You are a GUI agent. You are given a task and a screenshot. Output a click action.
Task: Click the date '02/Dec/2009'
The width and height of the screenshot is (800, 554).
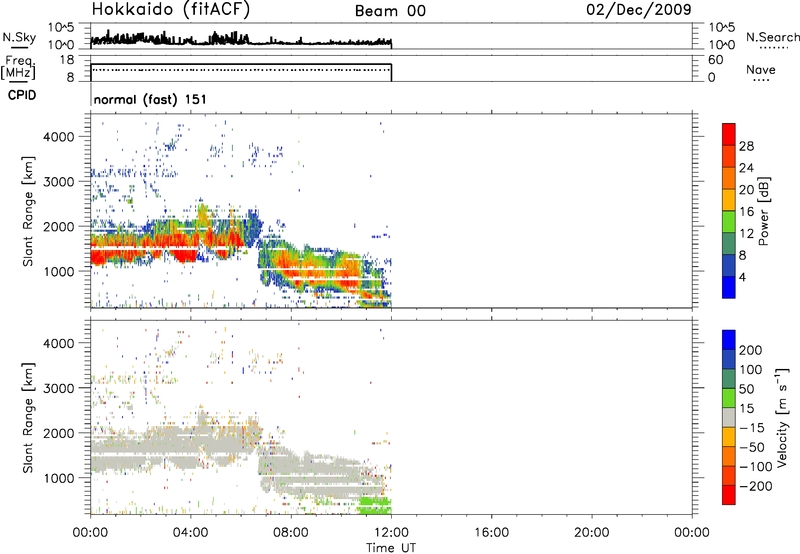(639, 9)
